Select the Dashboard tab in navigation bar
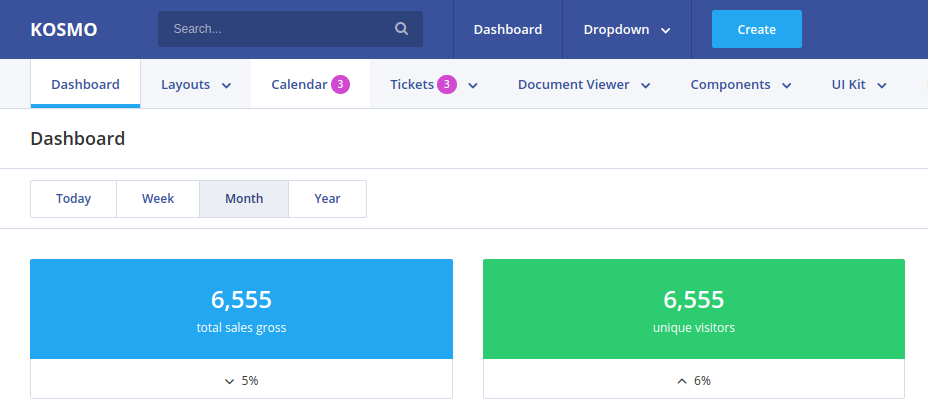The height and width of the screenshot is (418, 928). (85, 85)
